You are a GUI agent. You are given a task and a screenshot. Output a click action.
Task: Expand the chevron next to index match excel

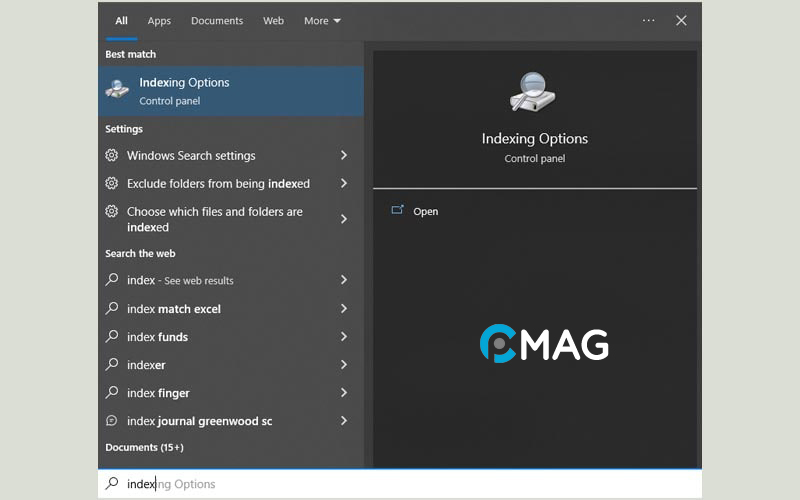(343, 309)
